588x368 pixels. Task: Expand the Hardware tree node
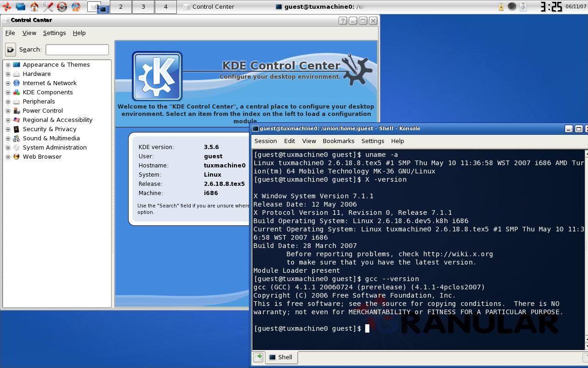point(8,74)
